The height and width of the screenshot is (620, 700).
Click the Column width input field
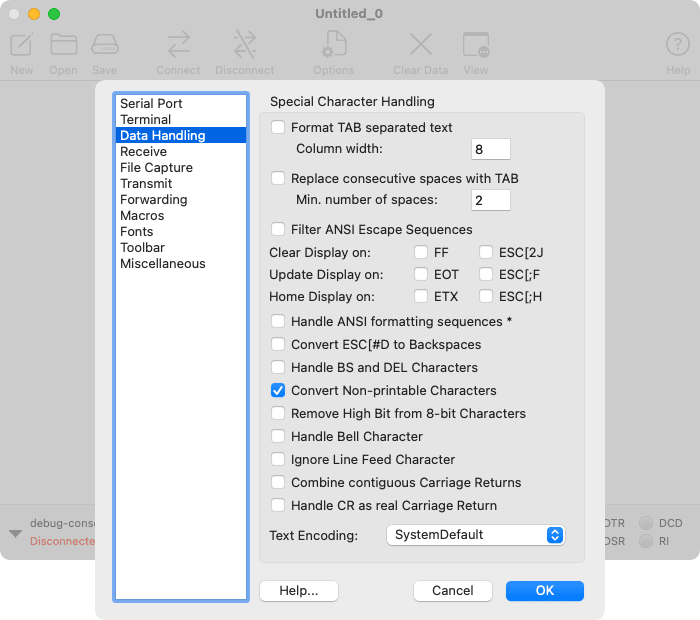pyautogui.click(x=490, y=149)
